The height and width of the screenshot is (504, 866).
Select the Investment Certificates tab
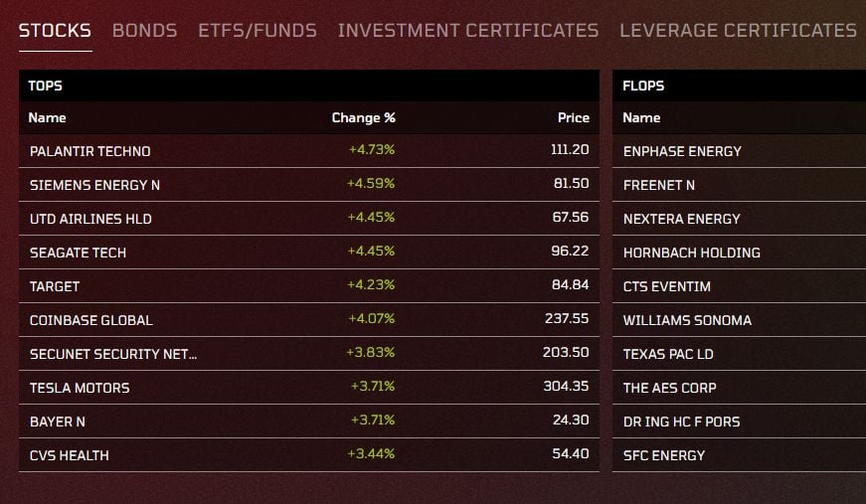(x=467, y=31)
